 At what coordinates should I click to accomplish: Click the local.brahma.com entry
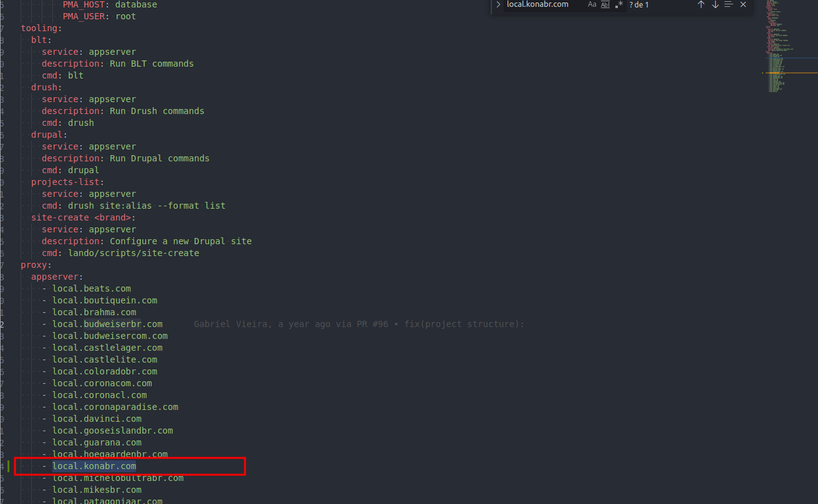click(x=94, y=312)
